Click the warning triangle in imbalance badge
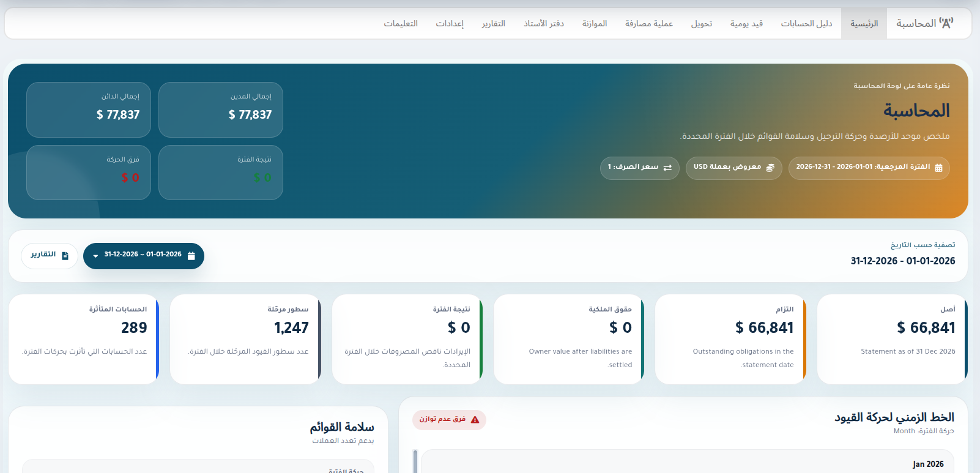This screenshot has height=473, width=980. coord(475,420)
